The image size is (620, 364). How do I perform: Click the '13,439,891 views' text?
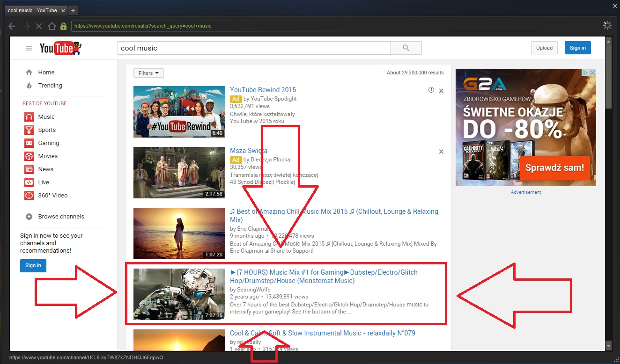[x=287, y=297]
